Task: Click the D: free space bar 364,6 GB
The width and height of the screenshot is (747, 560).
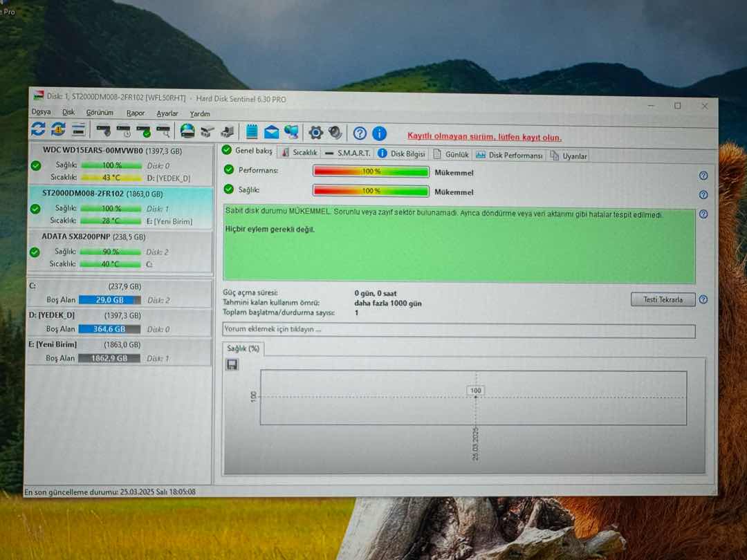Action: point(109,329)
